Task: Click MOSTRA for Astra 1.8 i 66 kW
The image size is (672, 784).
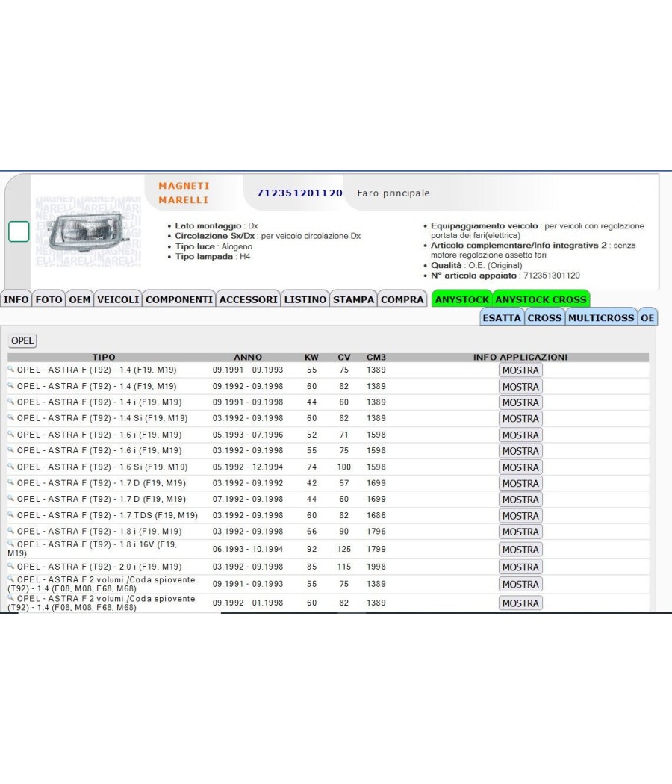Action: [x=520, y=532]
